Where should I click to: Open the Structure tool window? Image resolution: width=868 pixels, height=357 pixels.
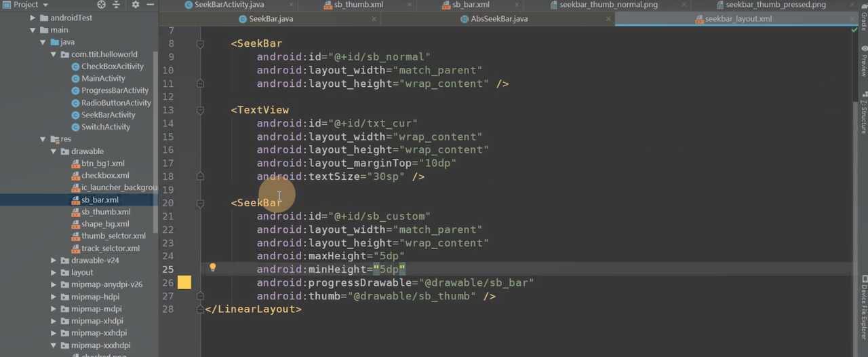(x=863, y=112)
